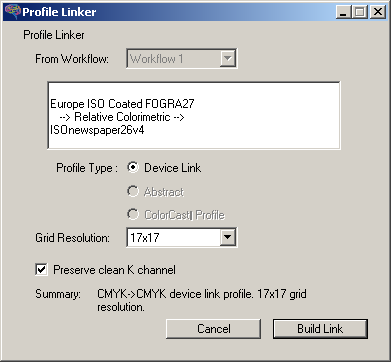Click the Cancel button
The image size is (391, 362).
(213, 329)
